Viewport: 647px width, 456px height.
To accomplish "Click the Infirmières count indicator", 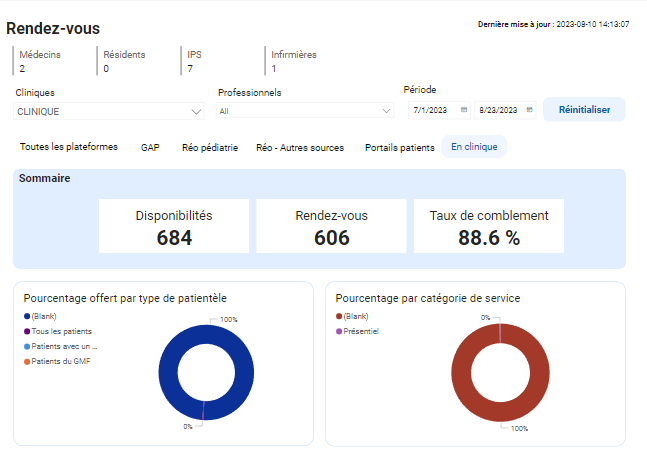I will (x=291, y=61).
